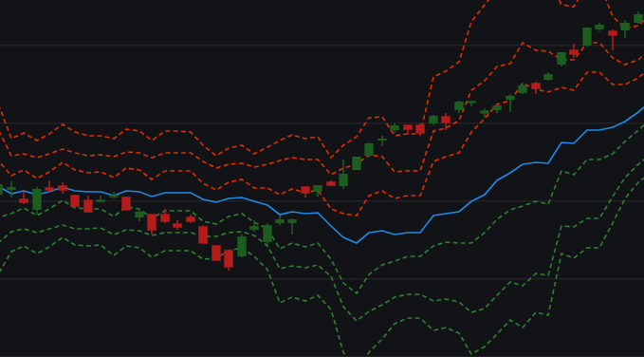
Task: Click the tall green candle left of the top-right red candle
Action: 587,36
